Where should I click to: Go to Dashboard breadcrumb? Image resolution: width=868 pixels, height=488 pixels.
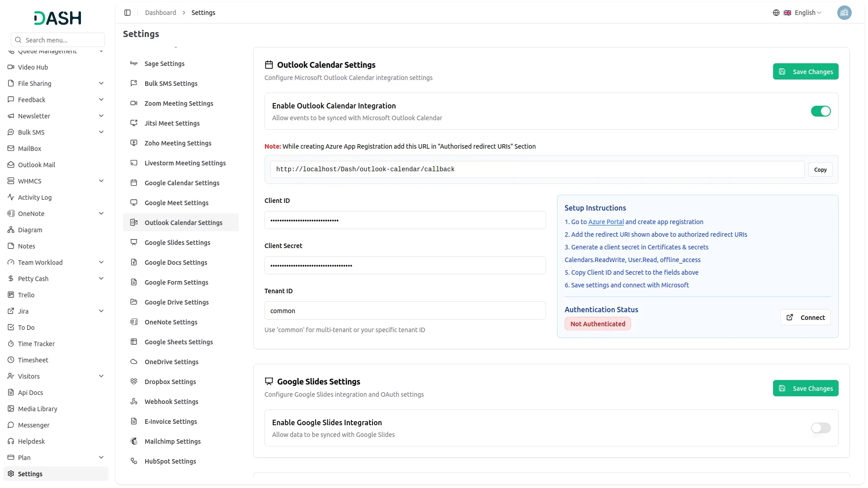(160, 13)
